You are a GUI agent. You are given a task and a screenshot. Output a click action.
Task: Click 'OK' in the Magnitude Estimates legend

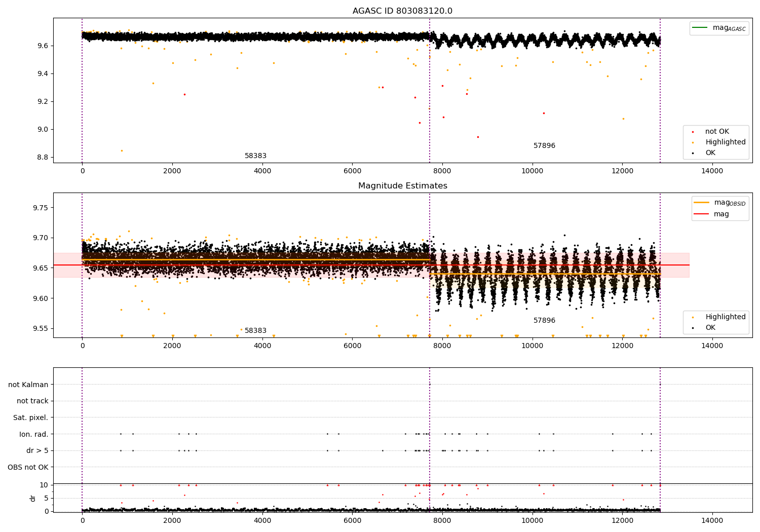(x=710, y=328)
